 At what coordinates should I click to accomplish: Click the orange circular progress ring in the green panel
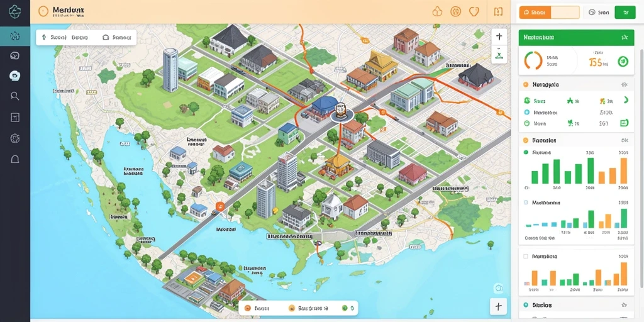(533, 60)
